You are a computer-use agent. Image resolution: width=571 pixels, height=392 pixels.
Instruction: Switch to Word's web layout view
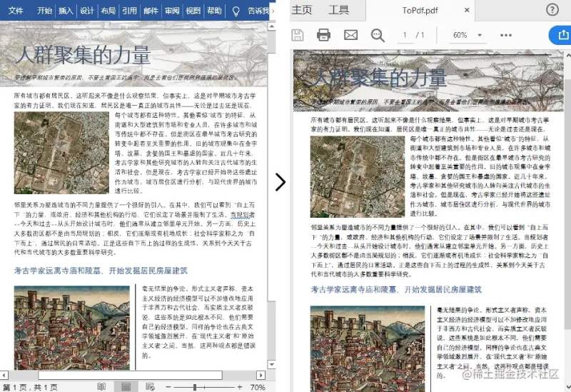point(150,386)
